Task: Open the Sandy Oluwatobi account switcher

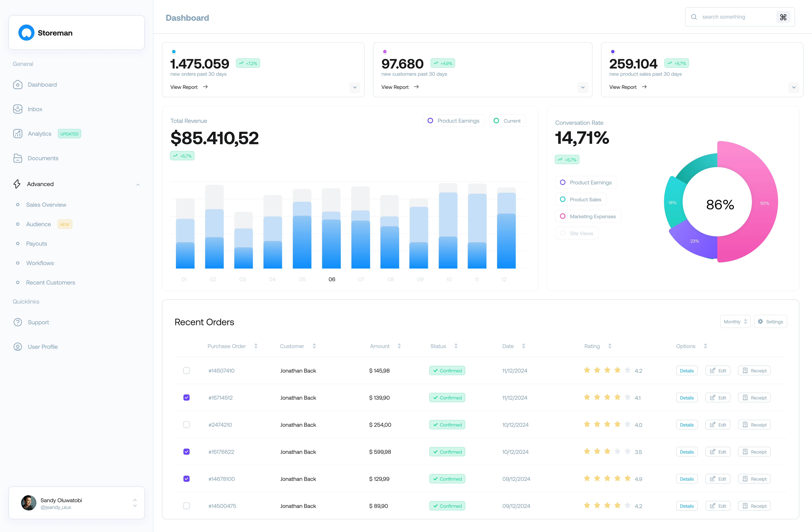Action: 135,503
